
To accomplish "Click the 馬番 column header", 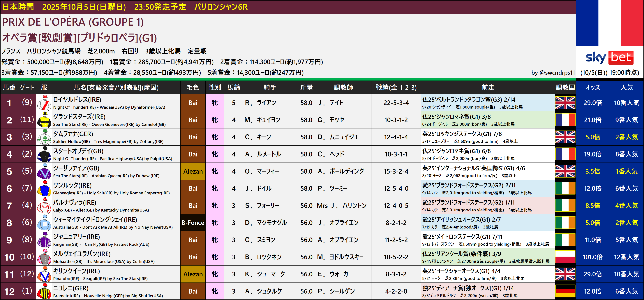I will pyautogui.click(x=9, y=87).
